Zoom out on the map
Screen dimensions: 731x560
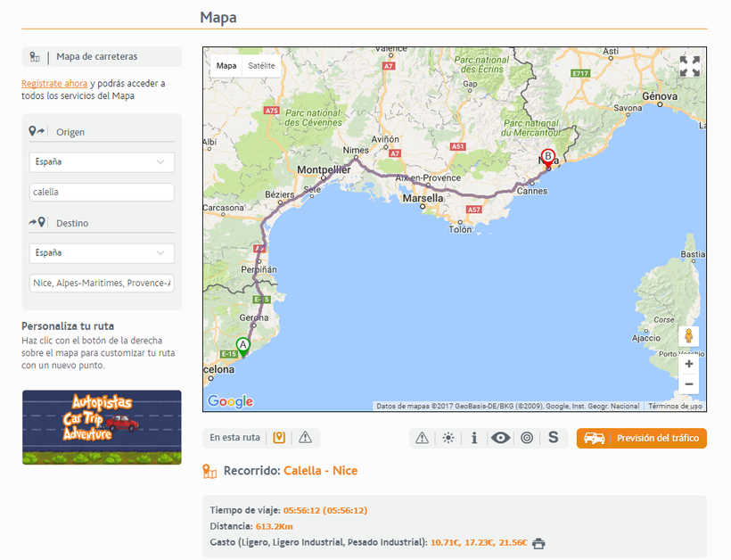click(688, 384)
